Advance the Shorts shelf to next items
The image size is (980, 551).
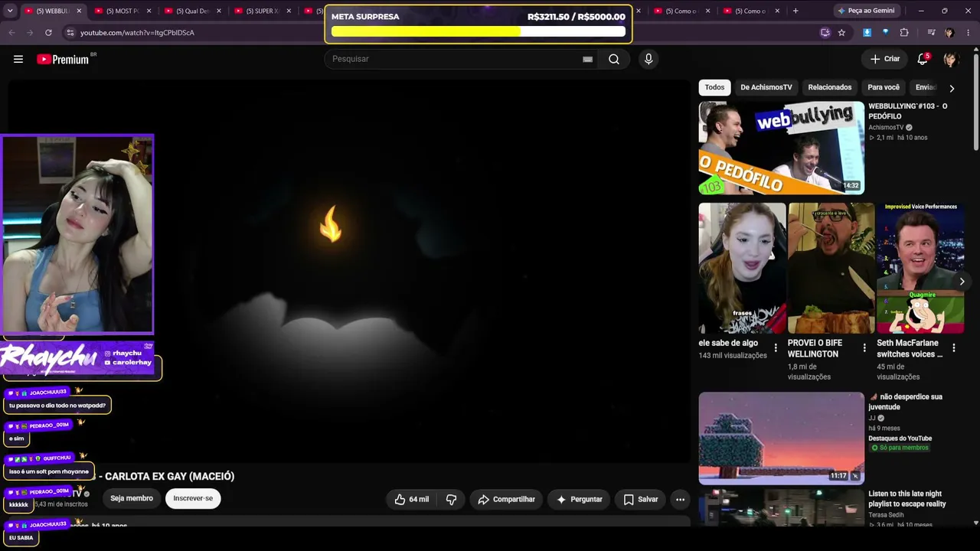[962, 282]
